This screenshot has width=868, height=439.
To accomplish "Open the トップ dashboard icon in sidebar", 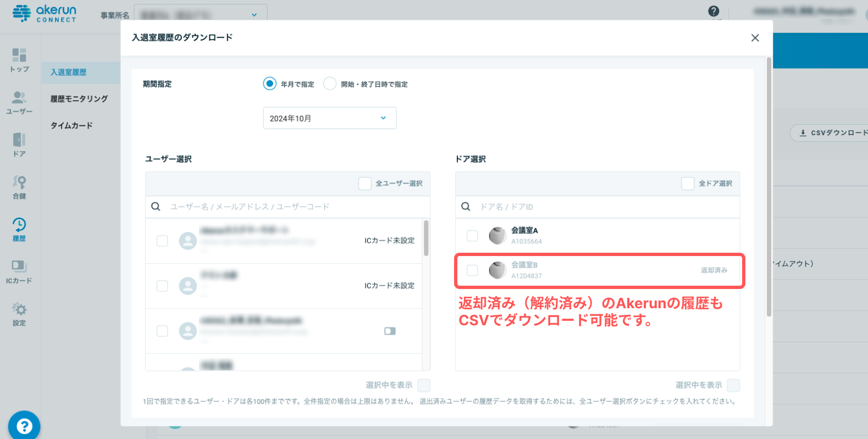I will 19,55.
